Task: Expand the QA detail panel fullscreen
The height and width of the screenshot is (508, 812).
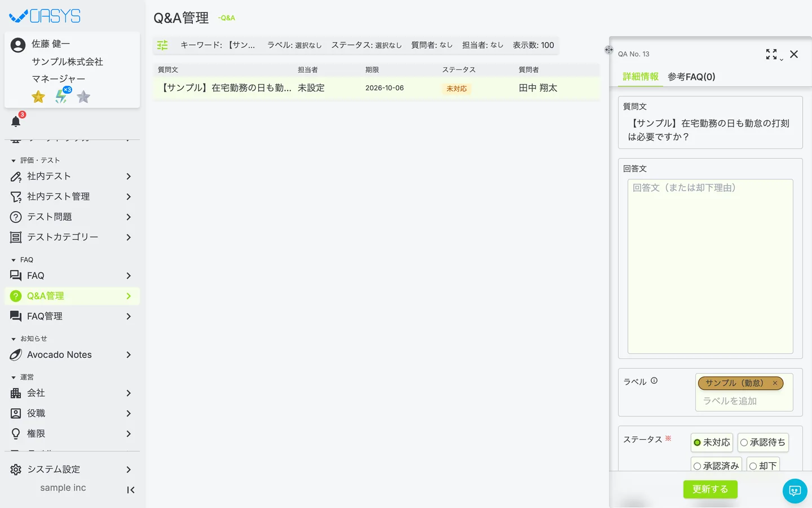Action: click(771, 54)
